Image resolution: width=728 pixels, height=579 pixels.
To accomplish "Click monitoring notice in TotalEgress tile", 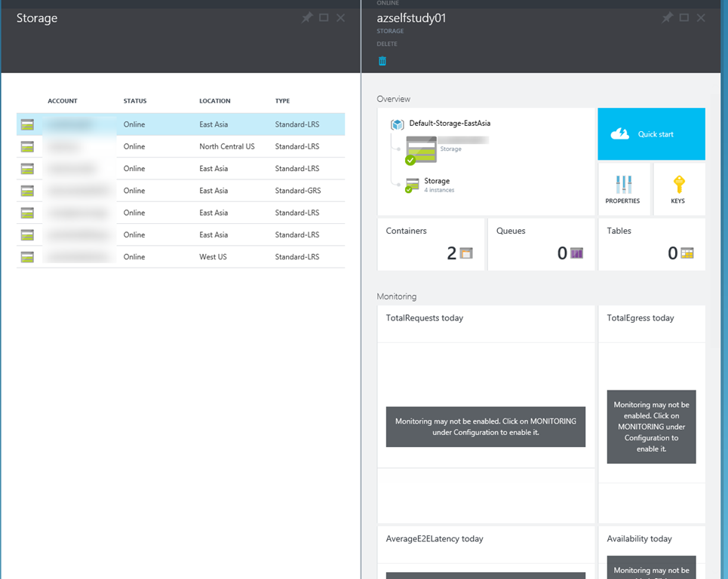I will [651, 427].
